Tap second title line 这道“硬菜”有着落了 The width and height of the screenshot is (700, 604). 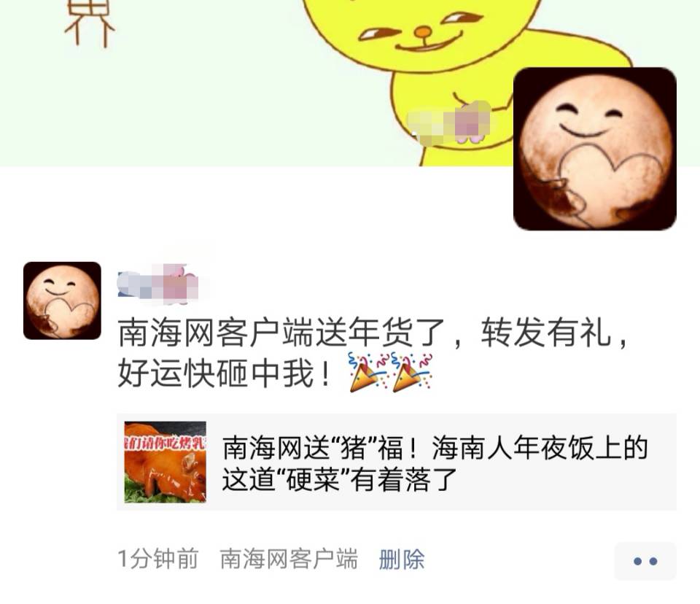coord(340,480)
